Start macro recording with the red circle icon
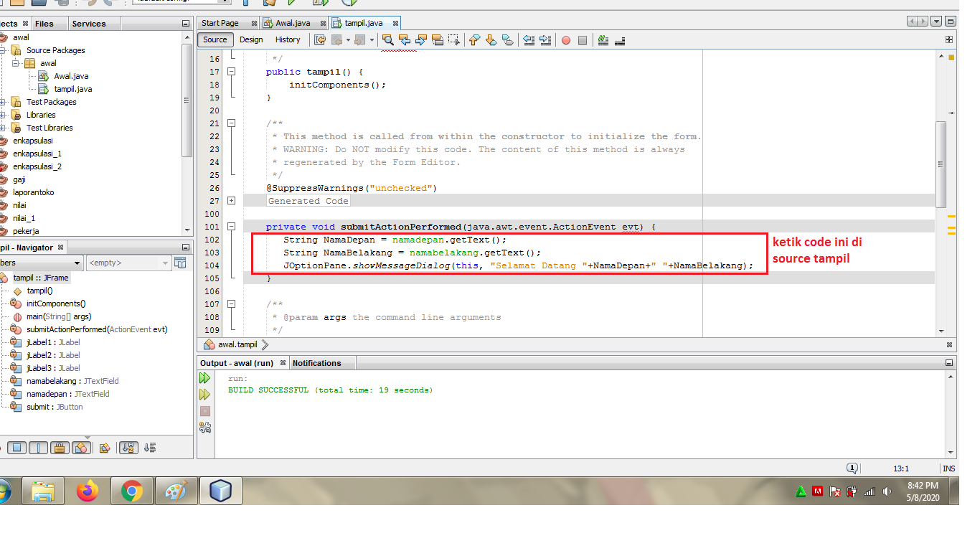980x551 pixels. click(566, 41)
